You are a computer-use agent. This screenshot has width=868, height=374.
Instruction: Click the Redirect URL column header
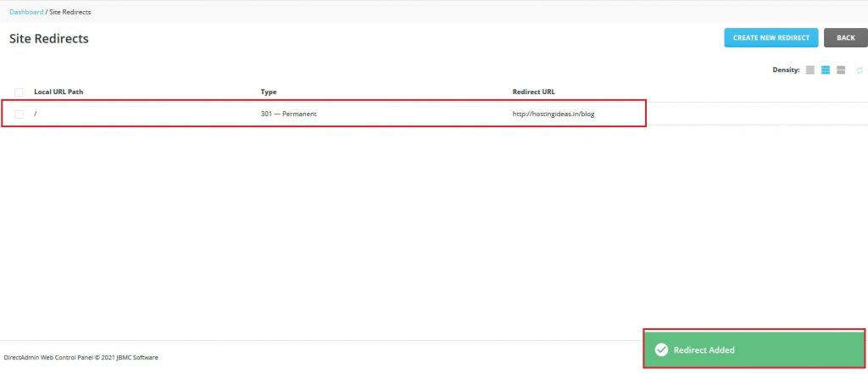(x=534, y=92)
